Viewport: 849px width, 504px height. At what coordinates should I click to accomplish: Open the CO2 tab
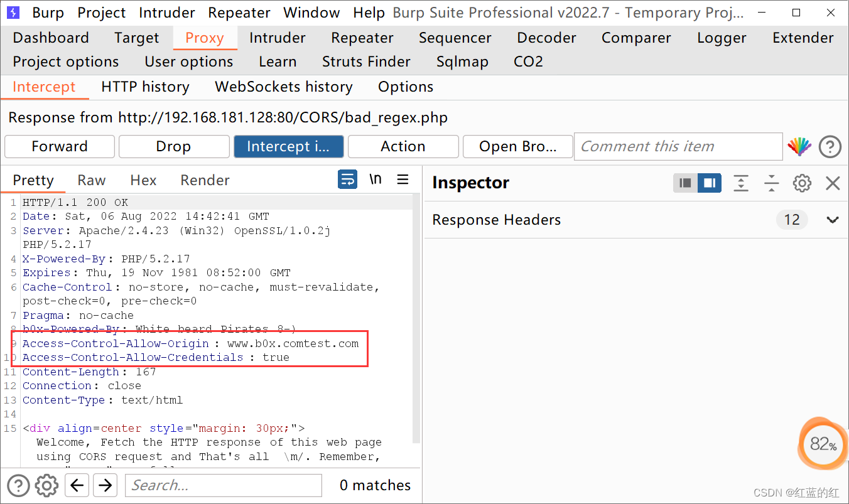(528, 62)
